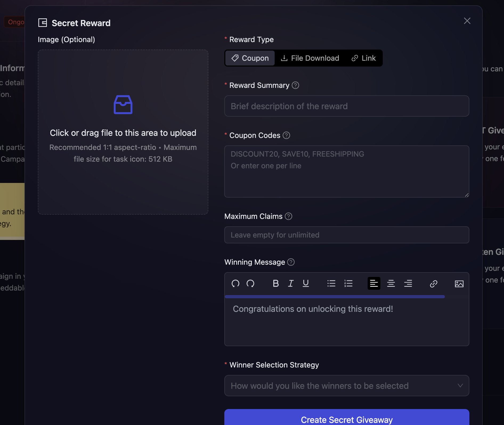The height and width of the screenshot is (425, 504).
Task: Switch reward type to Link
Action: click(363, 58)
